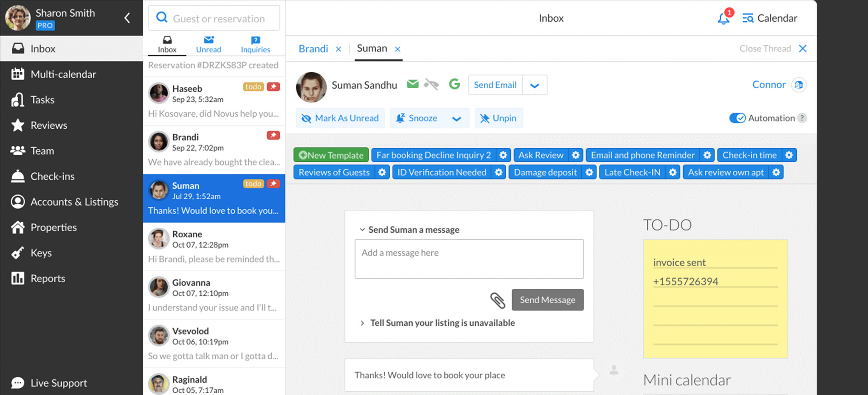Click the yellow TO-DO sticky note

point(715,299)
